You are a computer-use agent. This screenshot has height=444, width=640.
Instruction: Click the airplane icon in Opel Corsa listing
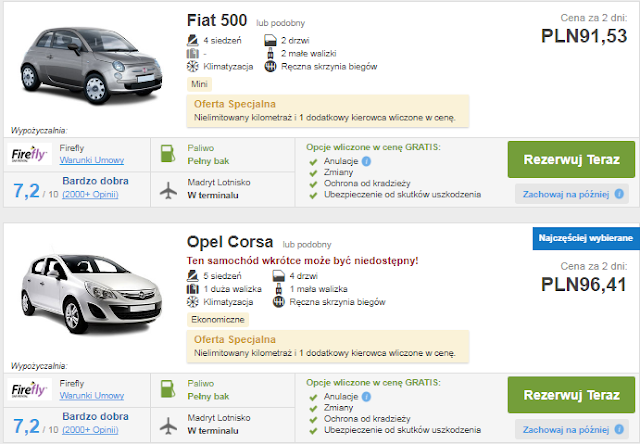pyautogui.click(x=166, y=424)
